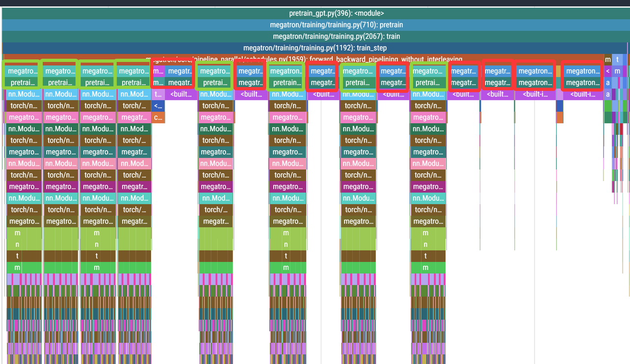Select the rightmost green-boxed pretrain frame
The width and height of the screenshot is (630, 364).
click(x=428, y=83)
